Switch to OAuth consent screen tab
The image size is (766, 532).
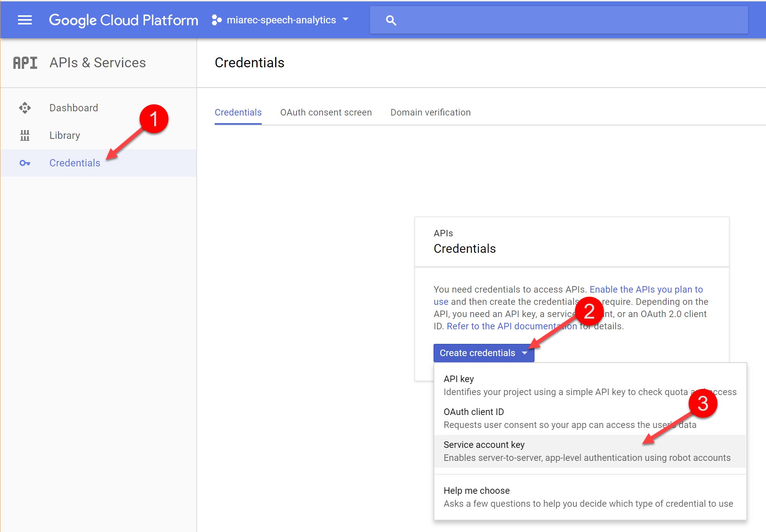click(326, 112)
